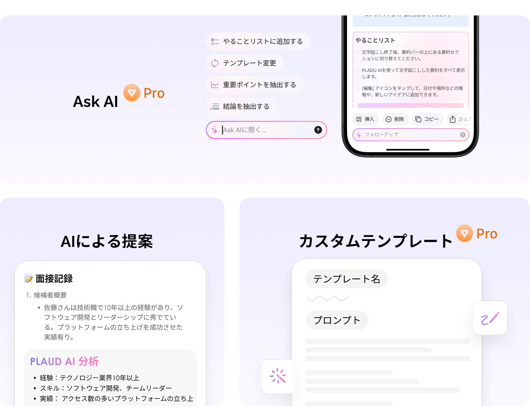This screenshot has height=420, width=530.
Task: Click the magic wand icon card
Action: (x=279, y=376)
